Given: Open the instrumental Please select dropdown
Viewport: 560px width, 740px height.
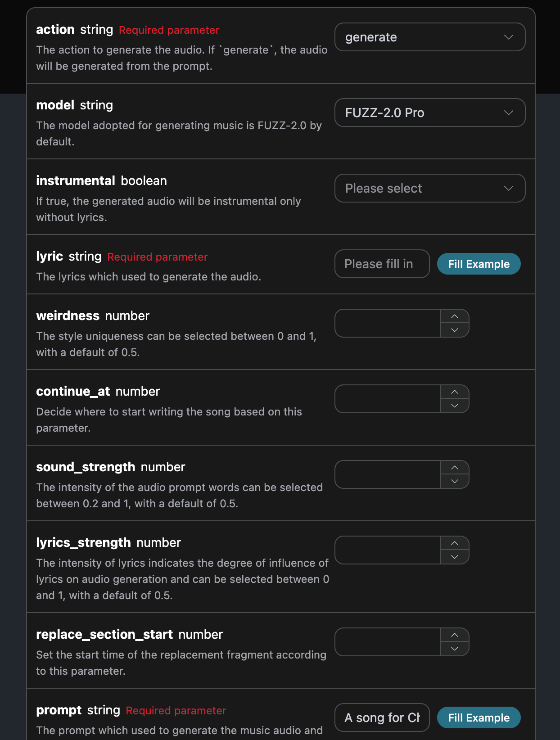Looking at the screenshot, I should pos(429,188).
